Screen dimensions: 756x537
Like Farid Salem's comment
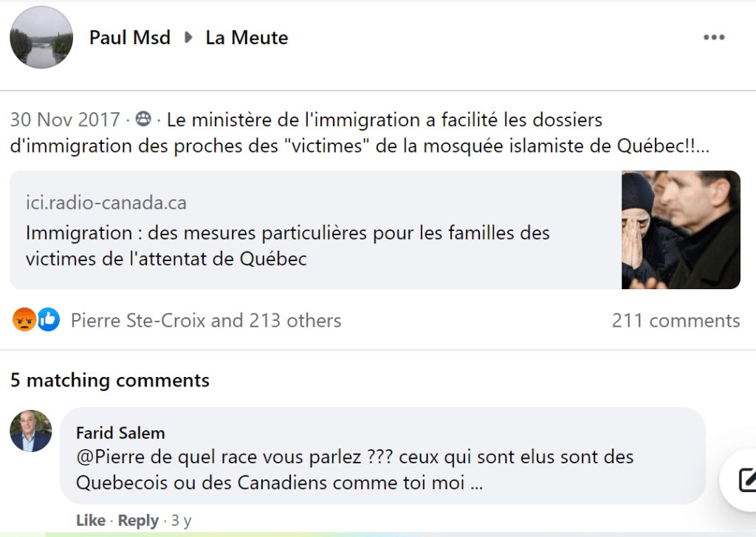pyautogui.click(x=90, y=521)
